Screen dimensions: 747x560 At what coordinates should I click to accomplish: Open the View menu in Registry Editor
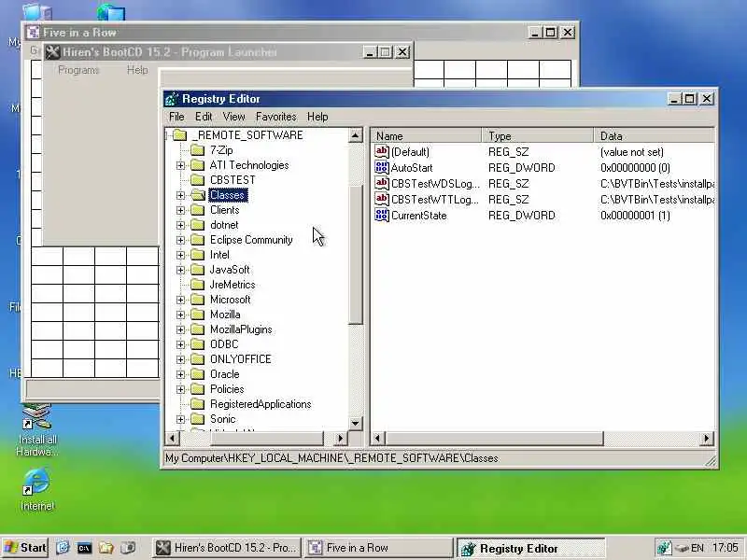(x=233, y=117)
